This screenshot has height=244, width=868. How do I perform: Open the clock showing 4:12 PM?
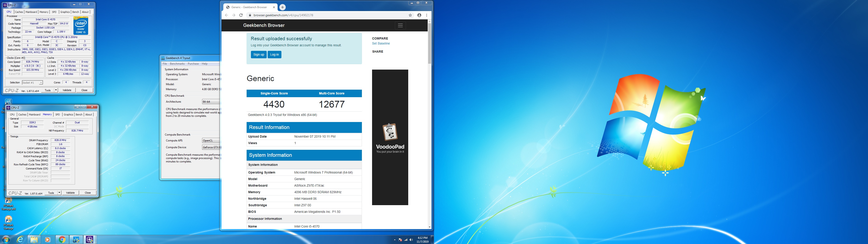coord(422,240)
